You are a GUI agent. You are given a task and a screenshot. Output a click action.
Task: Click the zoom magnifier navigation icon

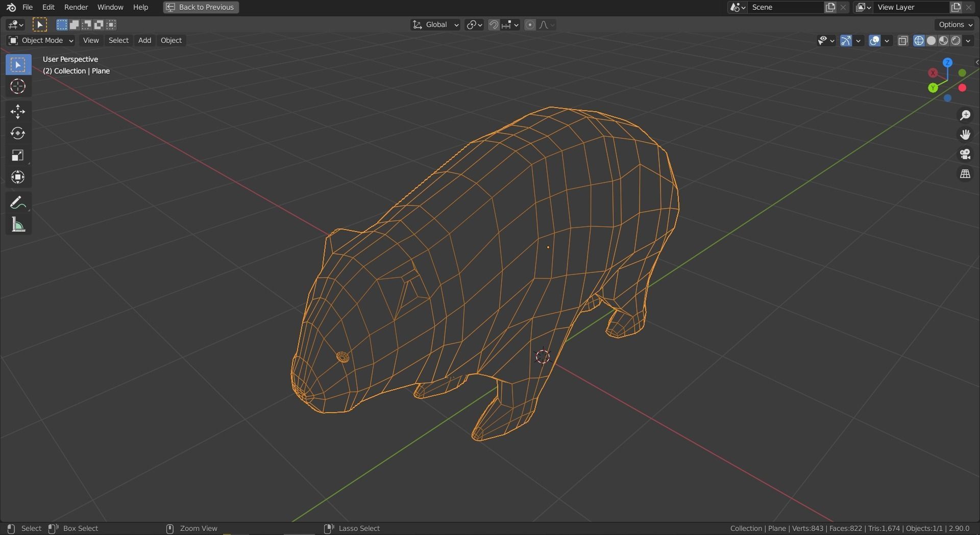965,115
